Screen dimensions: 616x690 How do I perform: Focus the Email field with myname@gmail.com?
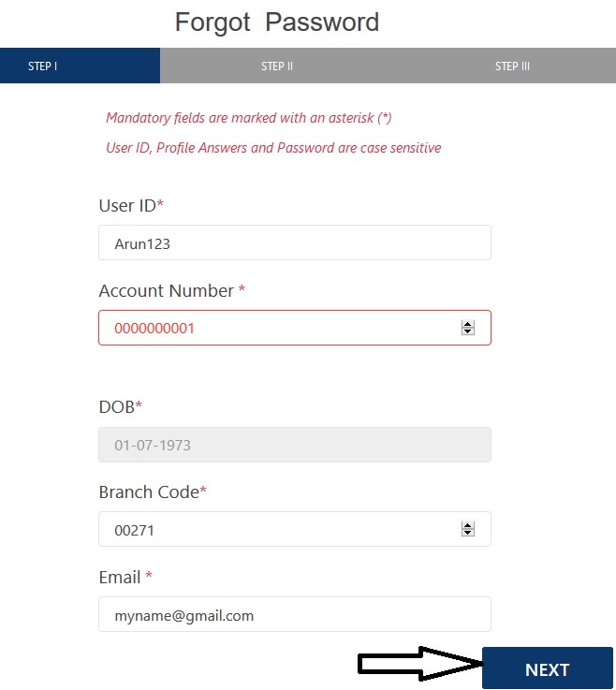[x=294, y=614]
